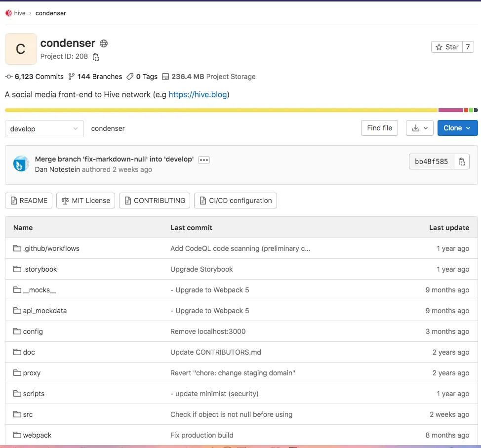The height and width of the screenshot is (448, 481).
Task: Open the __mocks__ folder
Action: tap(40, 290)
